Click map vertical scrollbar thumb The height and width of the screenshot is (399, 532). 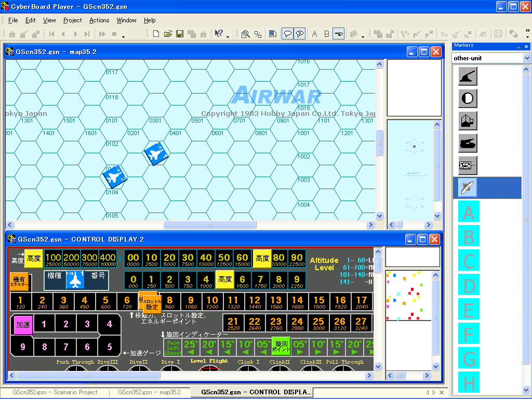click(379, 142)
